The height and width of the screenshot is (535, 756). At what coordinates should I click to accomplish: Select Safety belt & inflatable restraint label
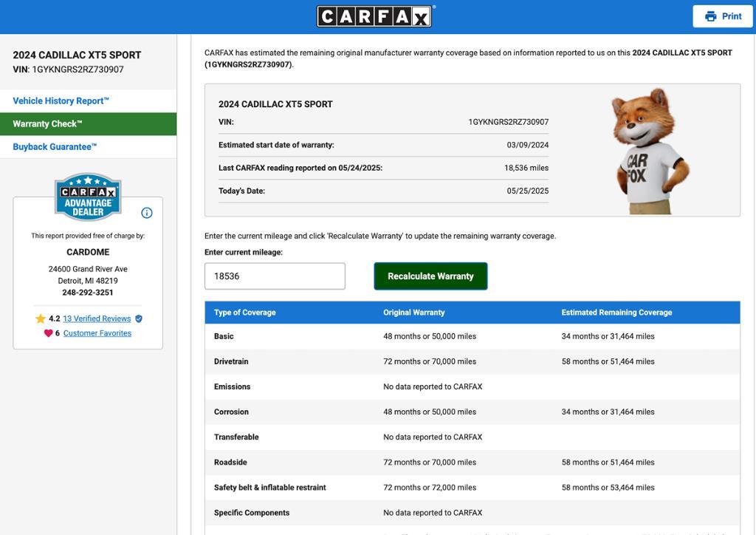click(x=270, y=487)
